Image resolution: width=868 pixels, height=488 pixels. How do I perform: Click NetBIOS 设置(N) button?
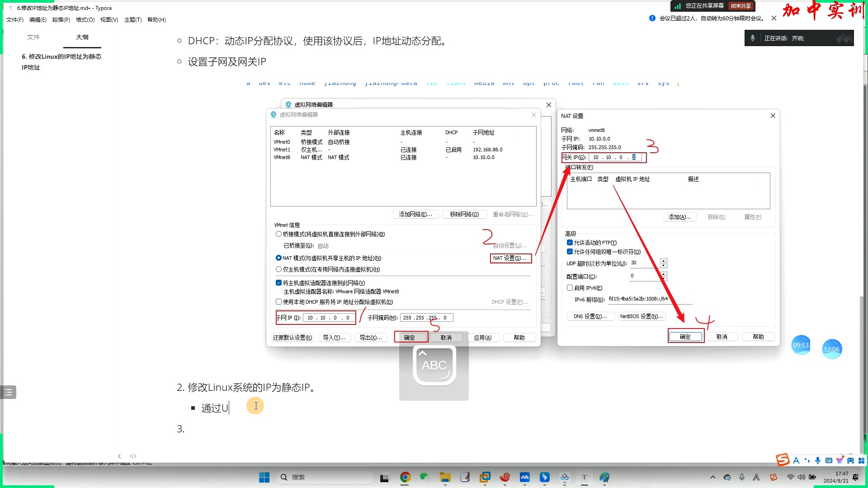pos(642,316)
